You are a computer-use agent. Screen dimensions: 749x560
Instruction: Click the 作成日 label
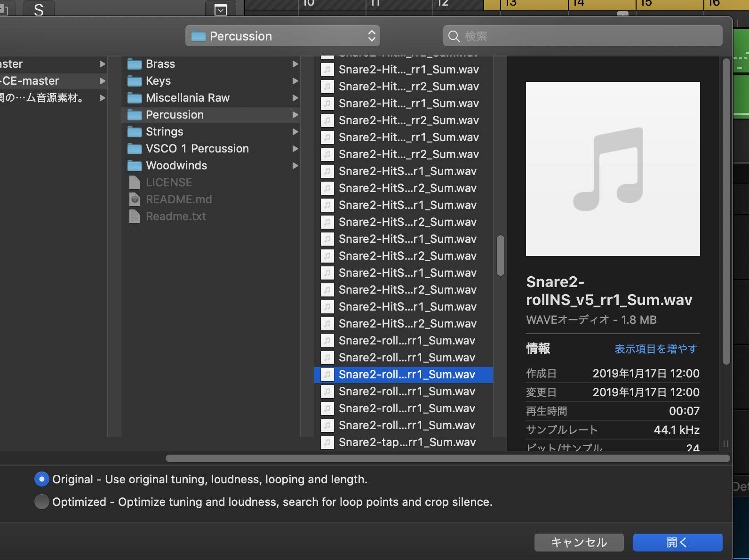pos(541,374)
